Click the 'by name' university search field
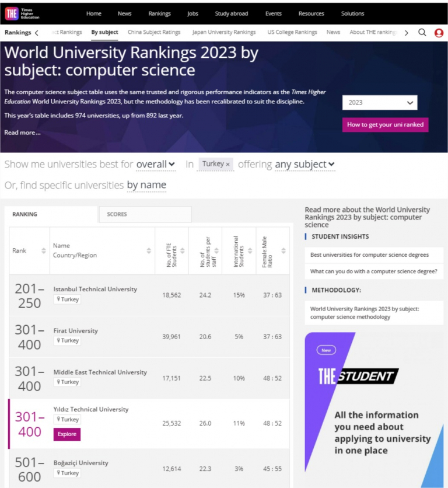448x488 pixels. click(x=146, y=185)
